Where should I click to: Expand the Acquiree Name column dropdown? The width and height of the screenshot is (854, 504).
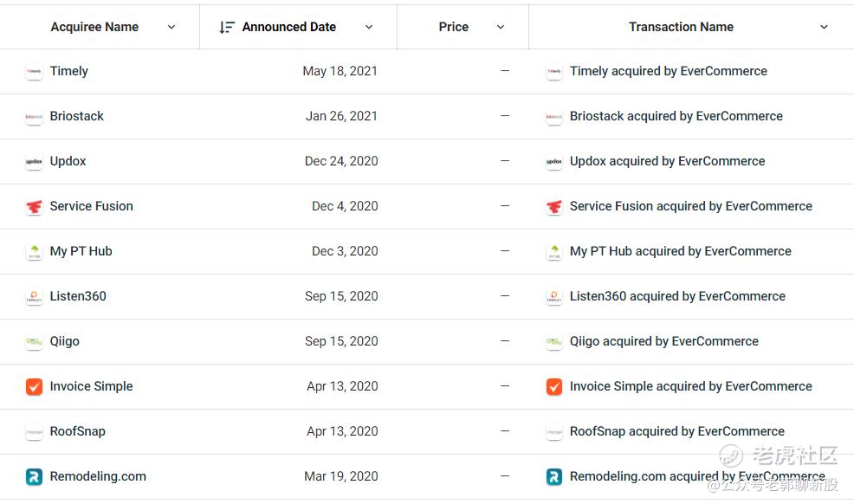171,27
